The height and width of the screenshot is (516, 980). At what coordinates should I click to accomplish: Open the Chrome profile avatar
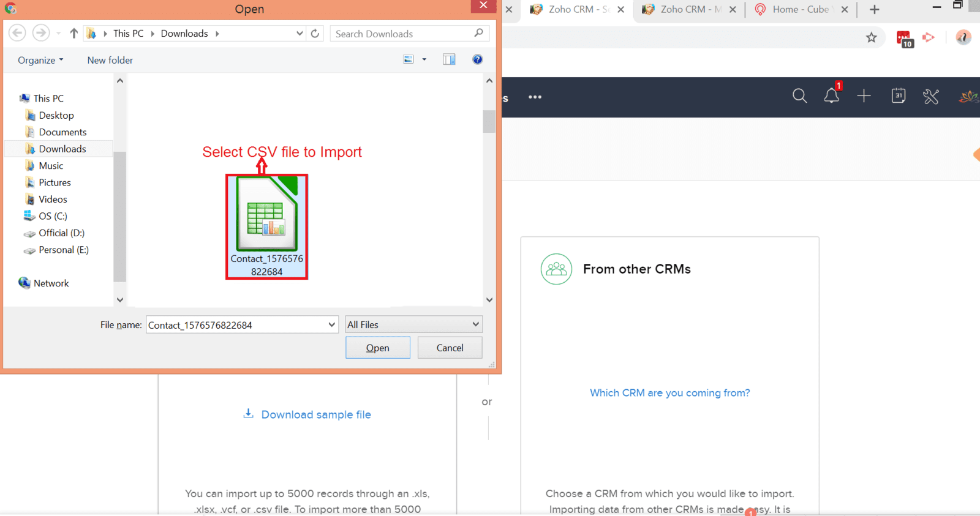pyautogui.click(x=963, y=37)
